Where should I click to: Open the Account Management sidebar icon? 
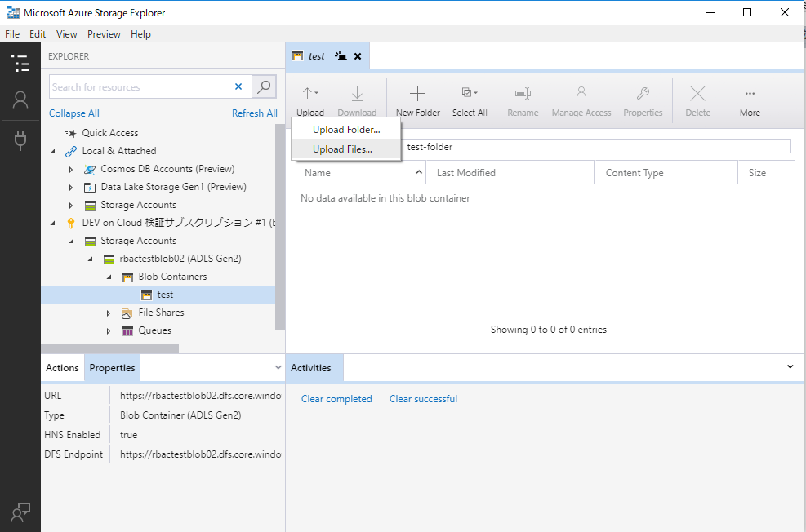(20, 100)
